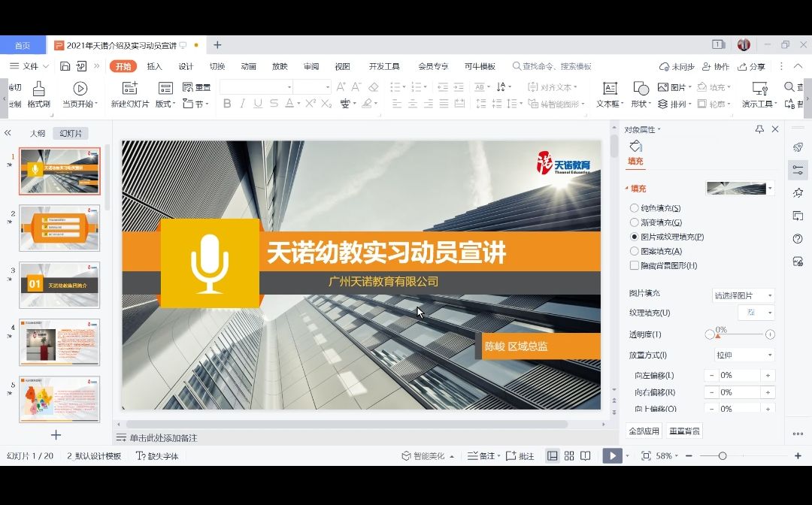Screen dimensions: 812x505
Task: Switch to the 动画 ribbon tab
Action: (249, 66)
